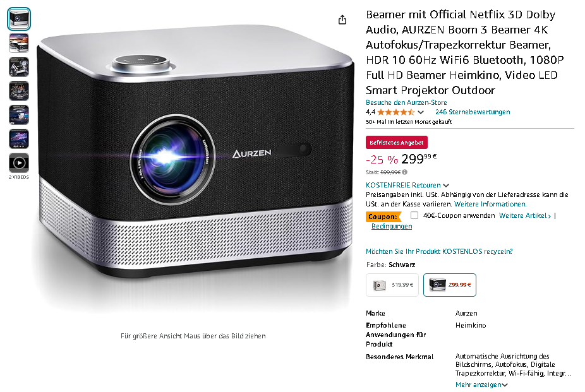This screenshot has width=585, height=392.
Task: Select the fourth product thumbnail image
Action: [19, 91]
